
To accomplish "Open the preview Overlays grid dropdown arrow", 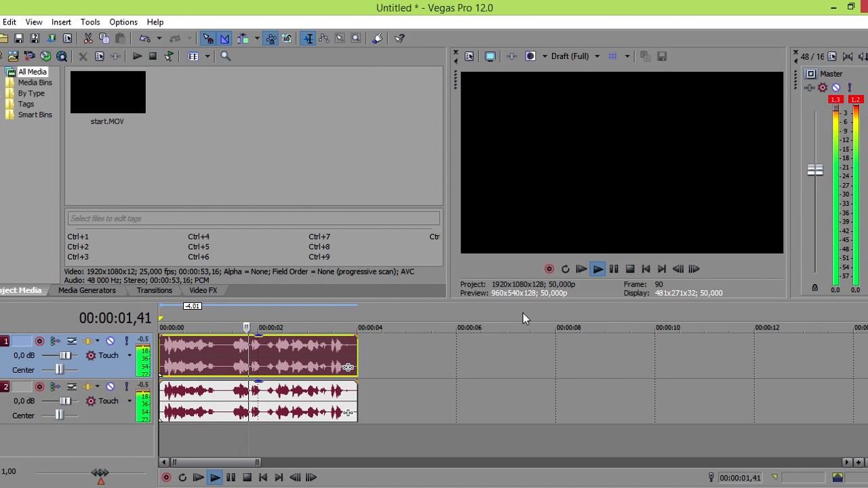I will click(x=627, y=56).
